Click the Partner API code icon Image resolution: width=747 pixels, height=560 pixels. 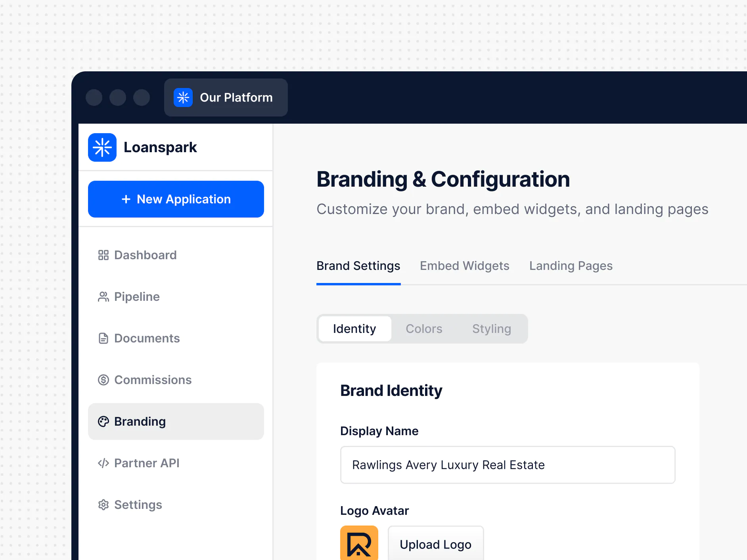pos(103,463)
